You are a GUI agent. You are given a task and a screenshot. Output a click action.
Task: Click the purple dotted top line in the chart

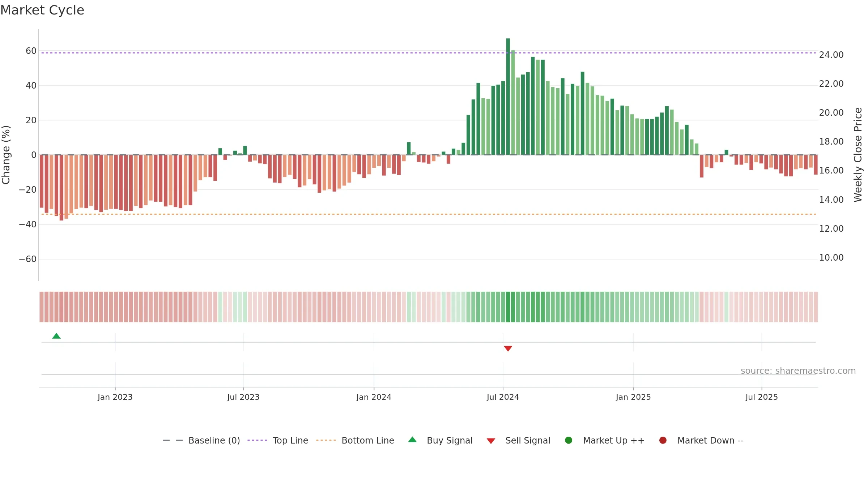click(x=429, y=53)
